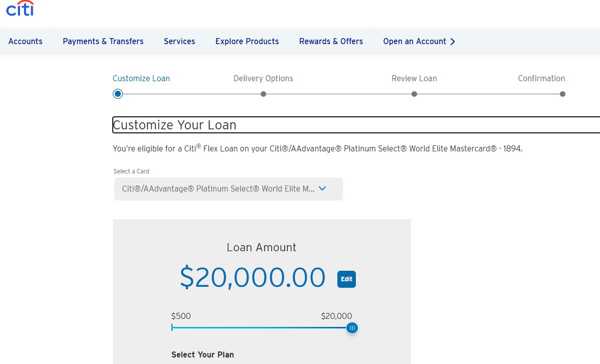Open Rewards & Offers menu

point(331,41)
